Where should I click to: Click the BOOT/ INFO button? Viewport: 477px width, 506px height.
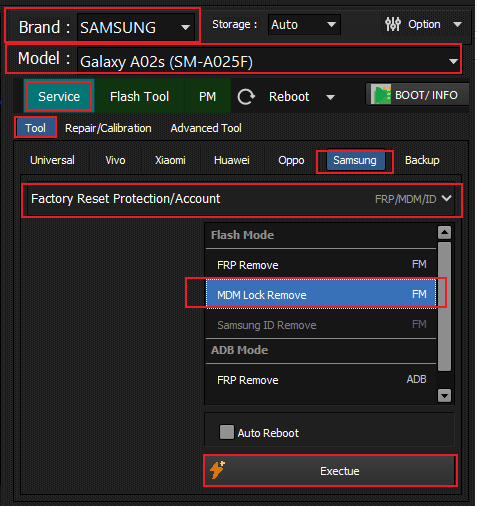click(x=418, y=95)
